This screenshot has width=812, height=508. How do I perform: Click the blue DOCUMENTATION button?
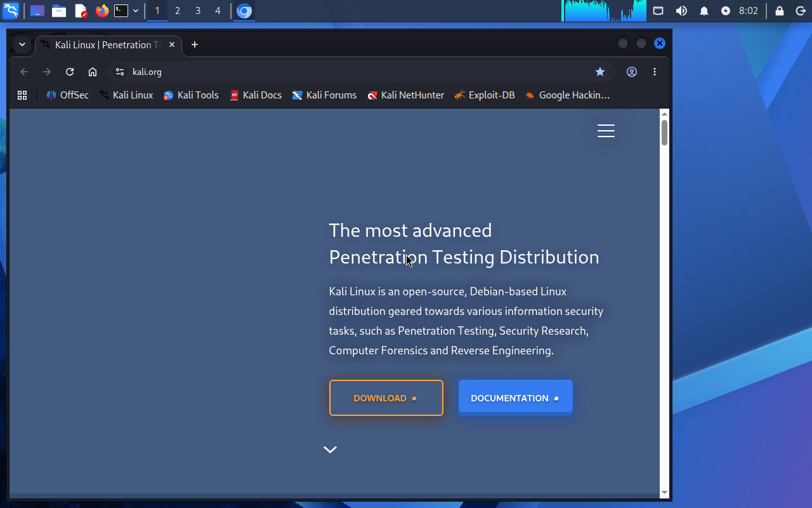516,397
